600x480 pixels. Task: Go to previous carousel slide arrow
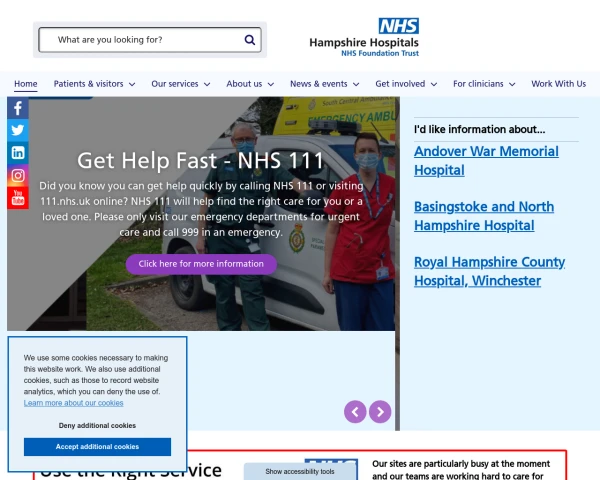click(x=355, y=411)
